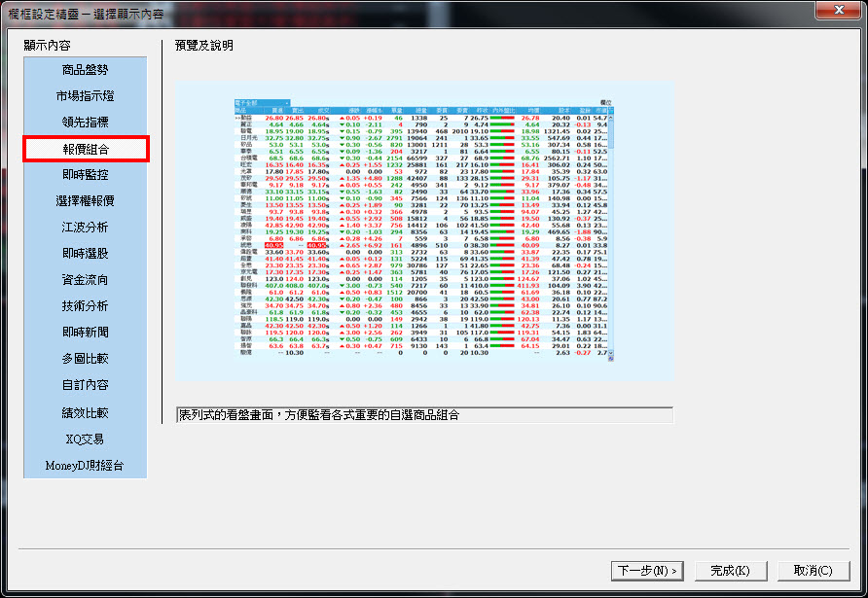Viewport: 868px width, 598px height.
Task: Select 選擇權報價 in sidebar
Action: pos(85,201)
